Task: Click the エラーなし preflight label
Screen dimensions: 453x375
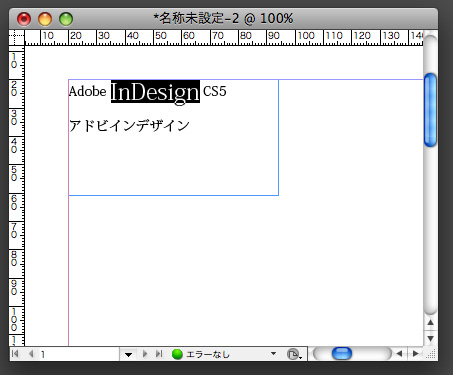Action: pos(208,354)
